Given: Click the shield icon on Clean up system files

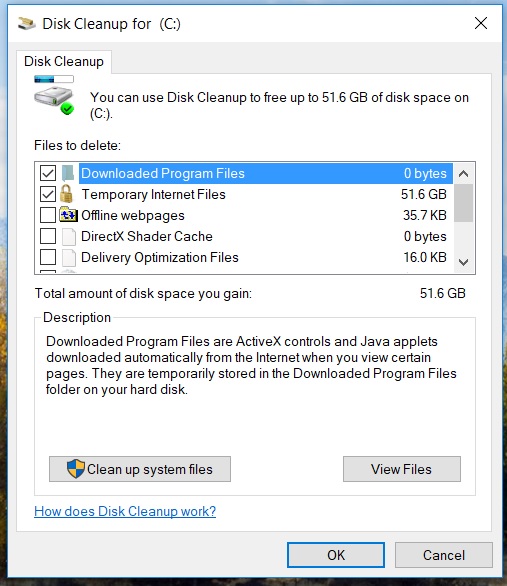Looking at the screenshot, I should [76, 469].
